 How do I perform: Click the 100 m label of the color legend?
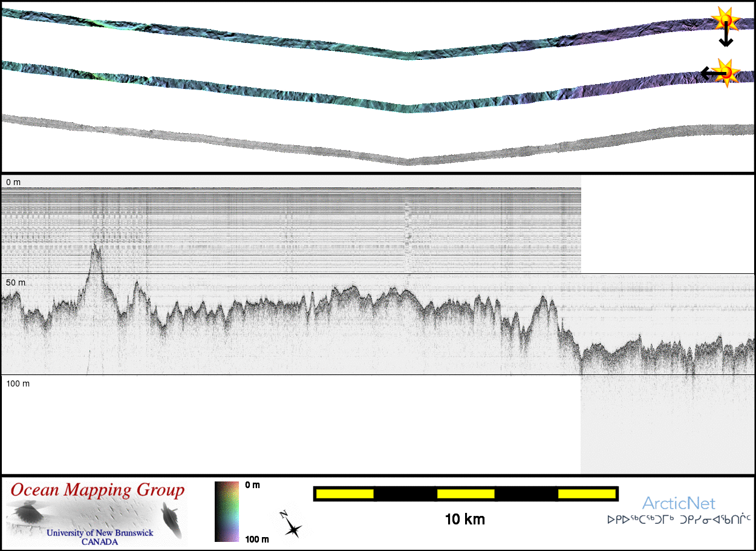click(x=257, y=539)
